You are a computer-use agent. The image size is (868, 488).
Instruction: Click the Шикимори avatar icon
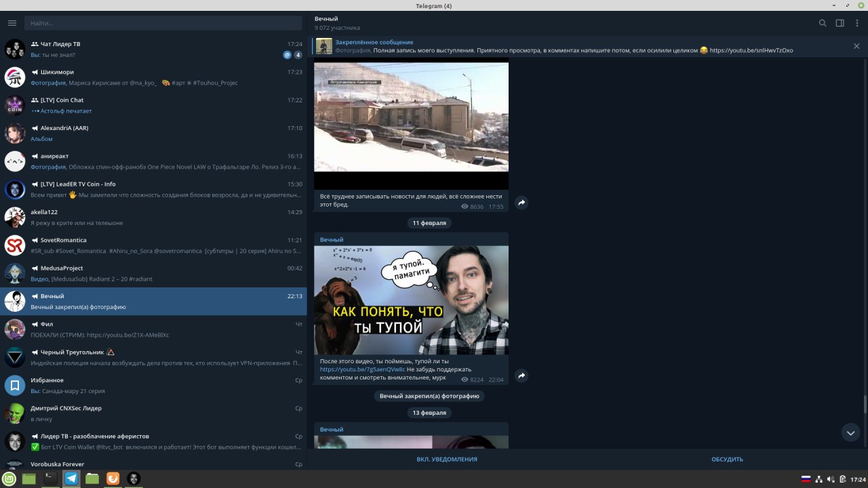(15, 77)
